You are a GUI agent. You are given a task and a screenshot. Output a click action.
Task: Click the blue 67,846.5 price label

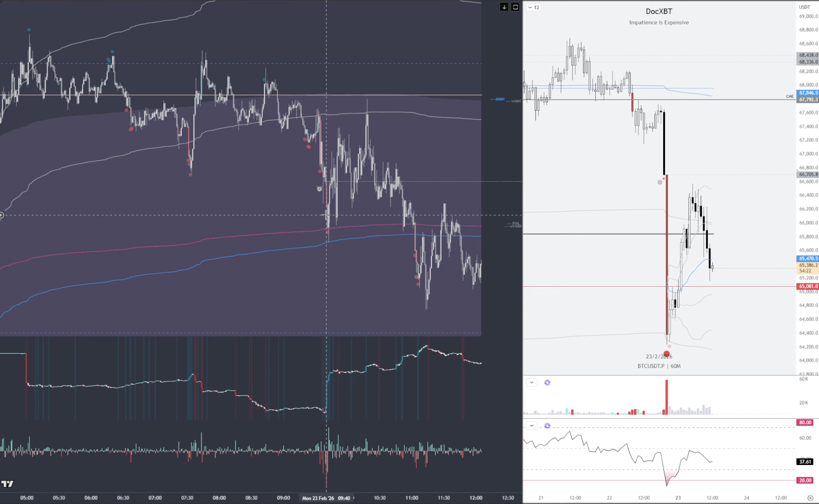click(808, 93)
